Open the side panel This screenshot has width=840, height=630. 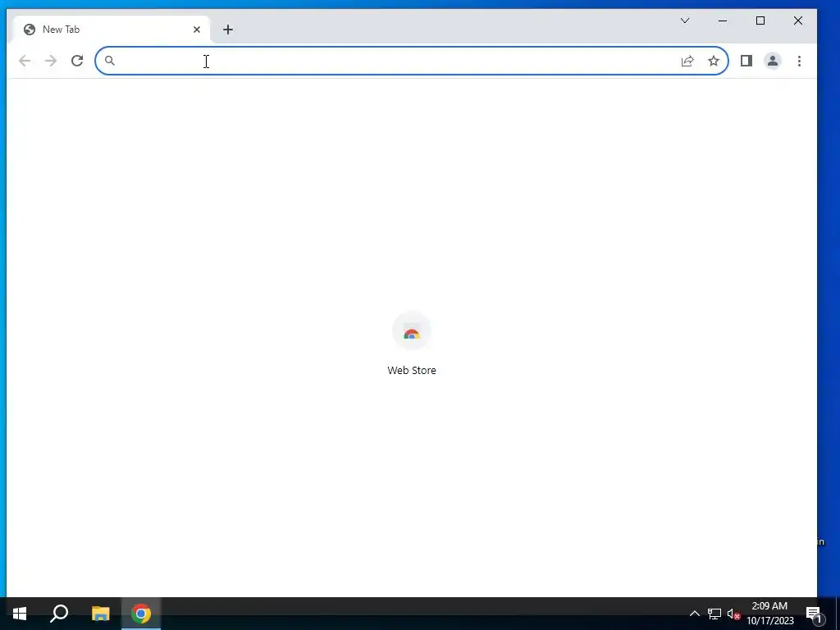coord(746,61)
